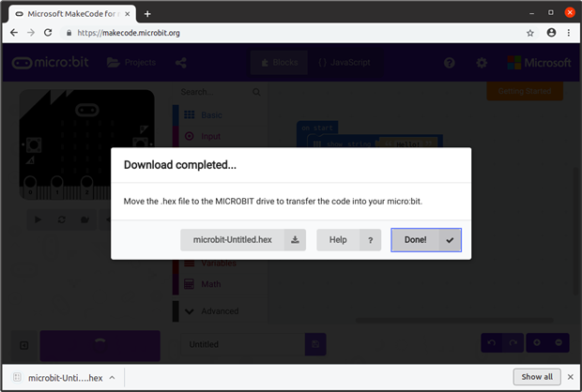Zoom in on the workspace with the plus icon

click(537, 342)
